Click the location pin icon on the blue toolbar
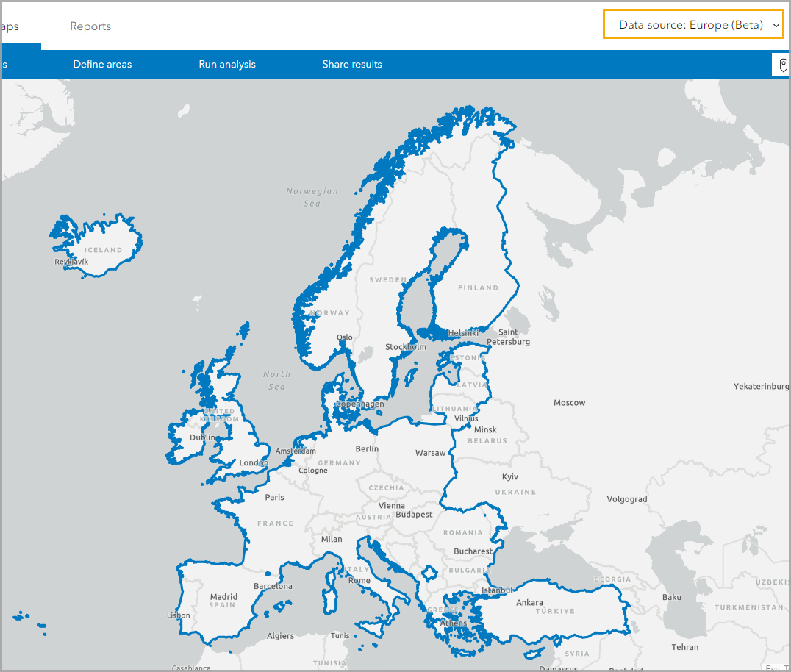Image resolution: width=791 pixels, height=672 pixels. click(x=782, y=65)
